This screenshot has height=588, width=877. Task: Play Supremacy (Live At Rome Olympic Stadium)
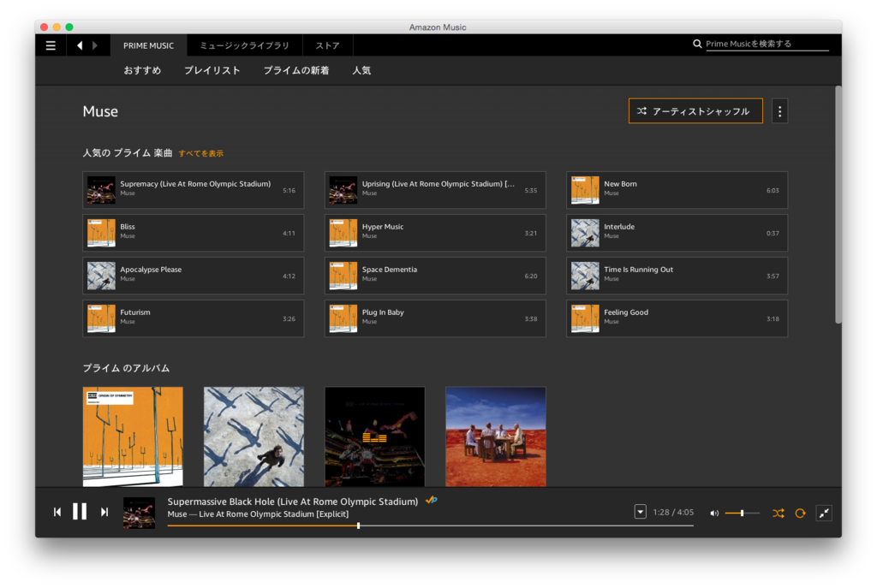point(193,190)
